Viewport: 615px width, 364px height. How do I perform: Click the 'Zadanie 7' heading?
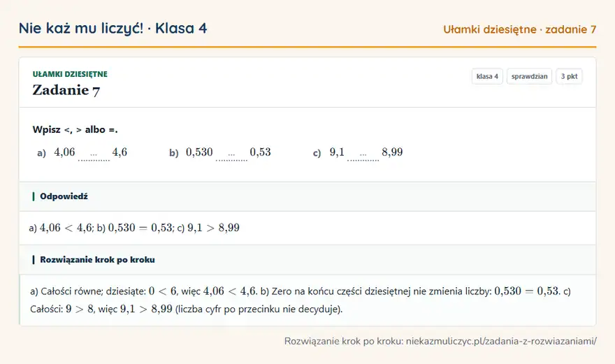click(x=66, y=90)
